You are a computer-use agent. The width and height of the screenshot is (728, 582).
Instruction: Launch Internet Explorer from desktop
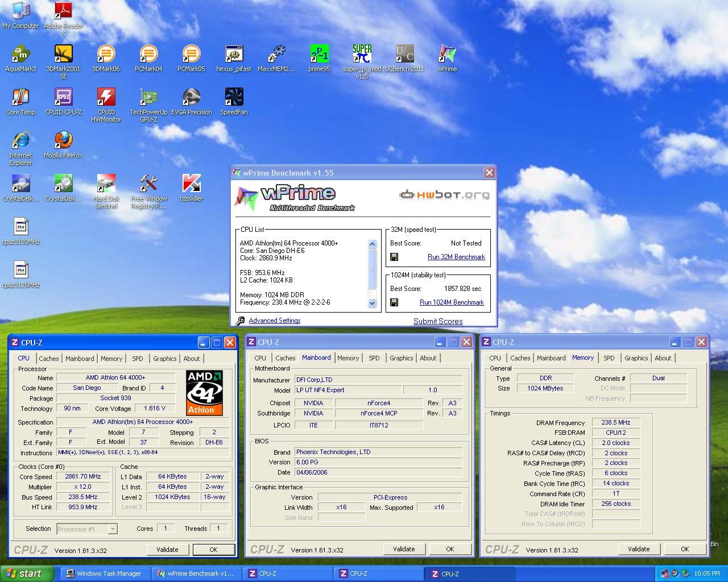pyautogui.click(x=20, y=147)
